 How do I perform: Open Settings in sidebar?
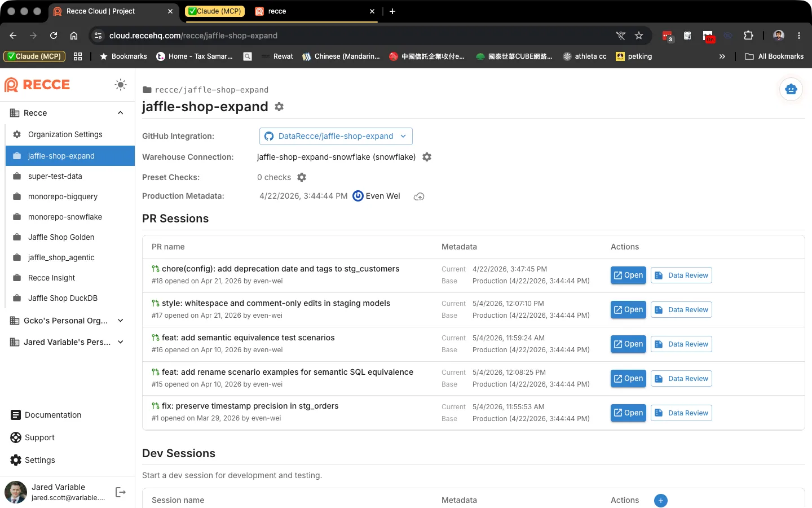[x=33, y=460]
